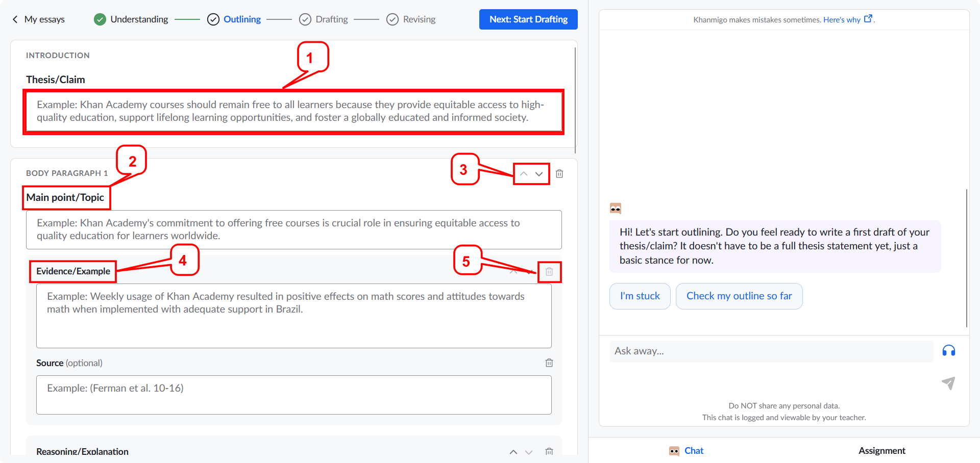Viewport: 980px width, 463px height.
Task: Click the chat panel scrollbar
Action: 967,258
